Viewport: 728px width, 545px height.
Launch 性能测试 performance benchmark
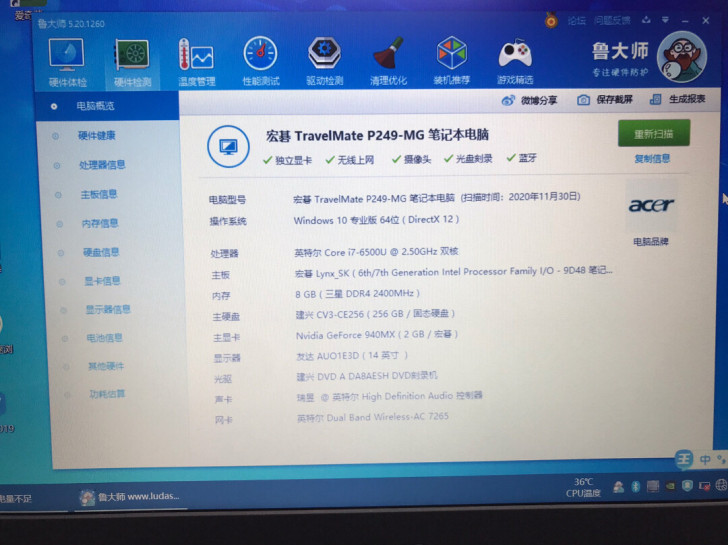260,62
